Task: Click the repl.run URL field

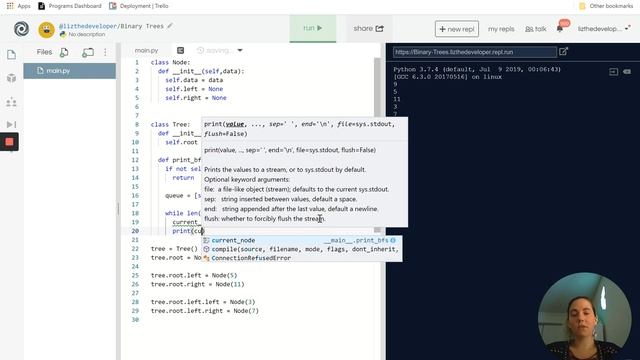Action: point(475,52)
